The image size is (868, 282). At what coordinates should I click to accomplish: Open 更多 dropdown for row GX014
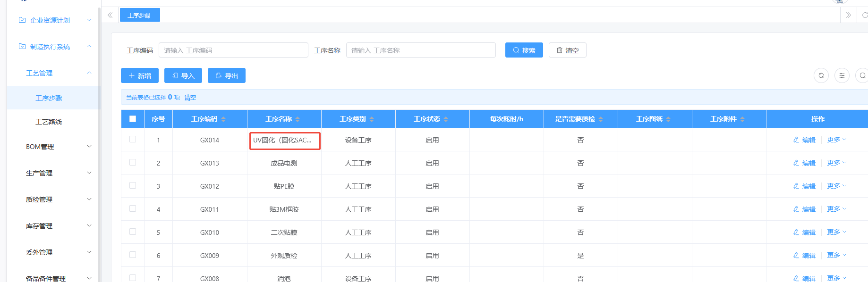[836, 140]
